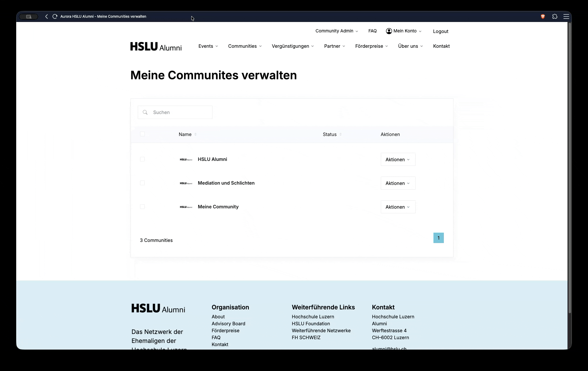Select the HSLU Alumni row checkbox

[x=142, y=159]
